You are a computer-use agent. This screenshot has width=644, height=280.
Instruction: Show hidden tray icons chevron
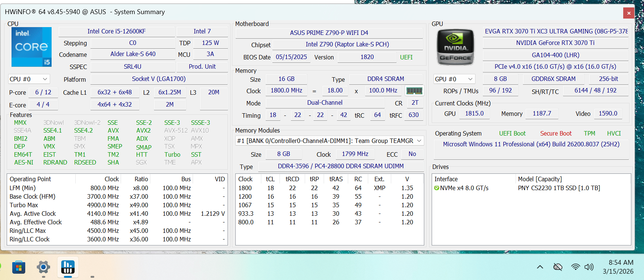tap(540, 267)
